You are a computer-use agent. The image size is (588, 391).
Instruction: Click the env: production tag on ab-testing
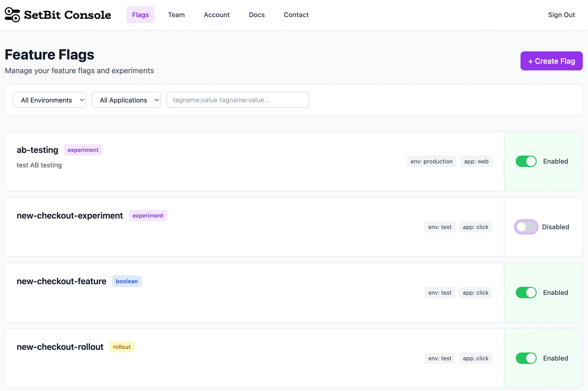tap(432, 161)
